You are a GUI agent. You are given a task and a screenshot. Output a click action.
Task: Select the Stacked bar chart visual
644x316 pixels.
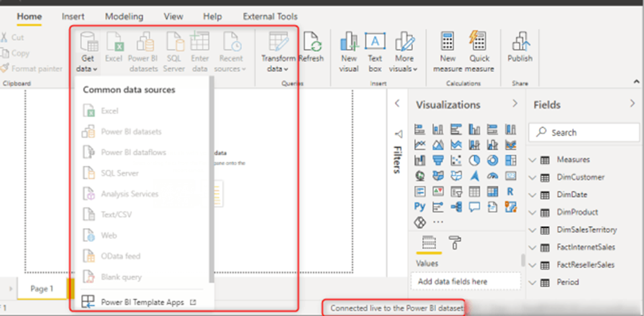[x=419, y=130]
